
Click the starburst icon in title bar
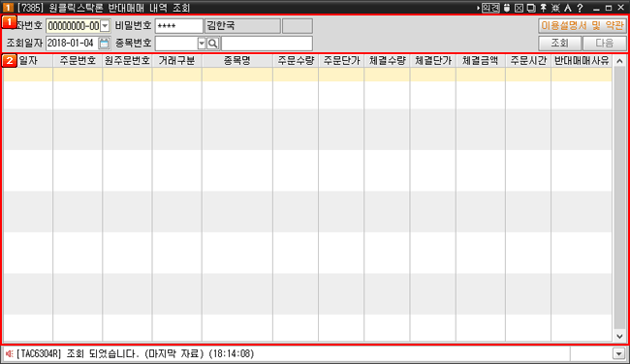click(555, 8)
